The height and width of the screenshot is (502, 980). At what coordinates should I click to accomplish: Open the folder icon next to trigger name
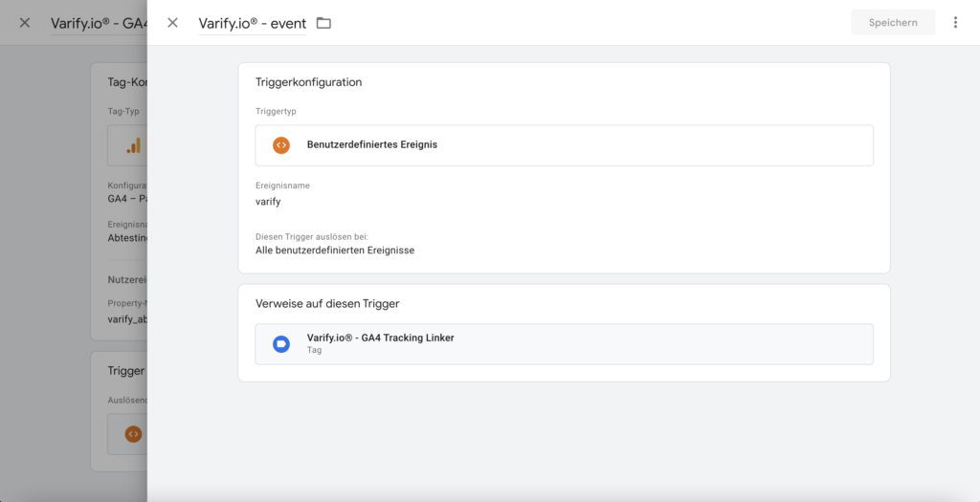323,23
